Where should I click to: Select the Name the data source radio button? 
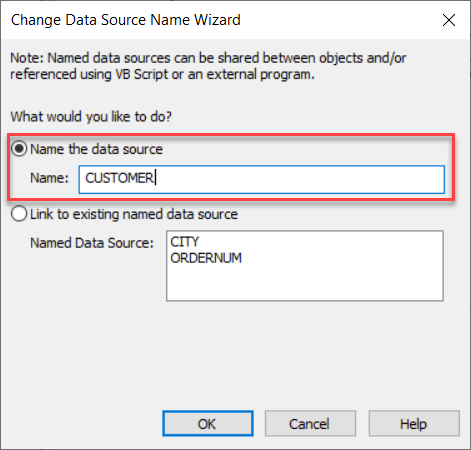[x=19, y=149]
